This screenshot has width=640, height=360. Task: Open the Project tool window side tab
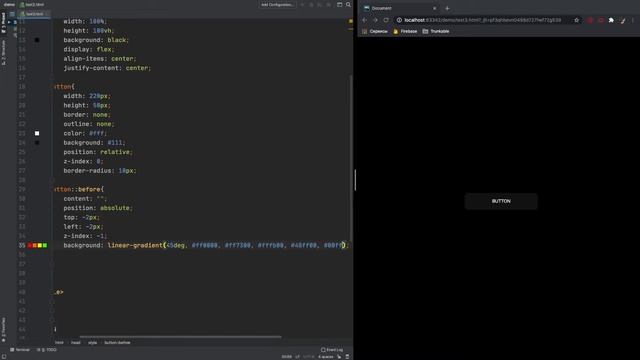tap(4, 22)
